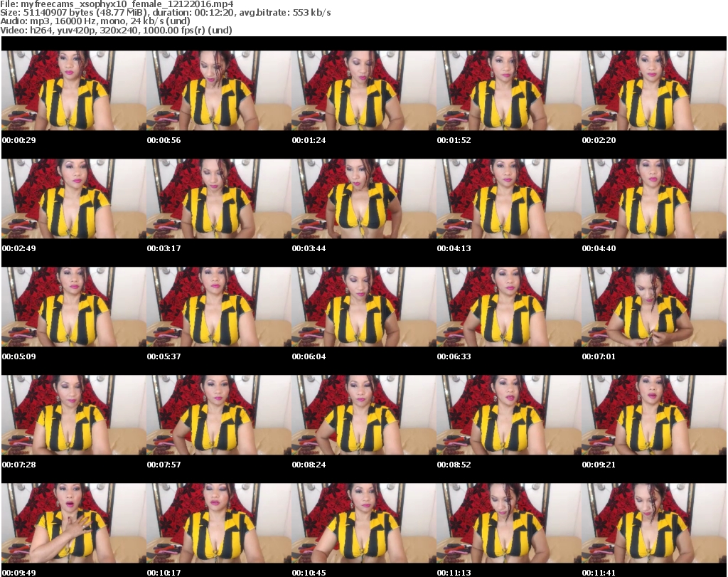Viewport: 728px width, 577px height.
Task: View the preview frame at 00:07:57
Action: click(219, 415)
